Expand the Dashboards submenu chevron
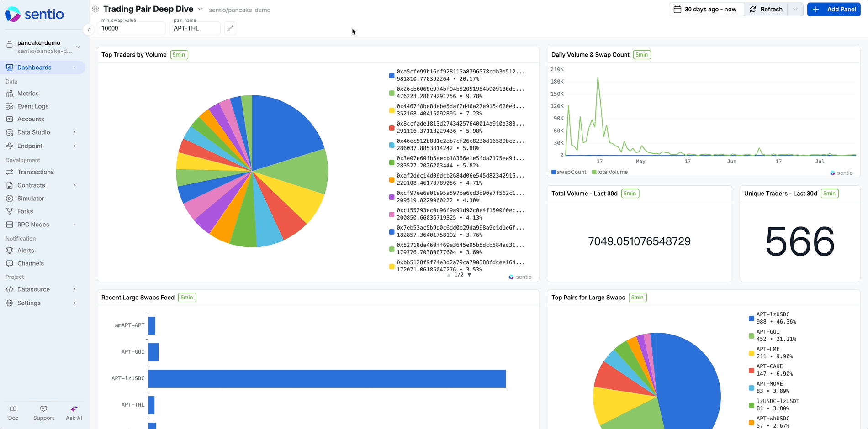Viewport: 868px width, 429px height. 74,68
